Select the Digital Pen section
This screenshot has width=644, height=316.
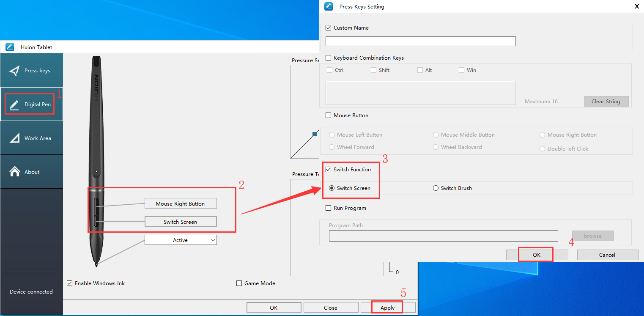point(32,104)
